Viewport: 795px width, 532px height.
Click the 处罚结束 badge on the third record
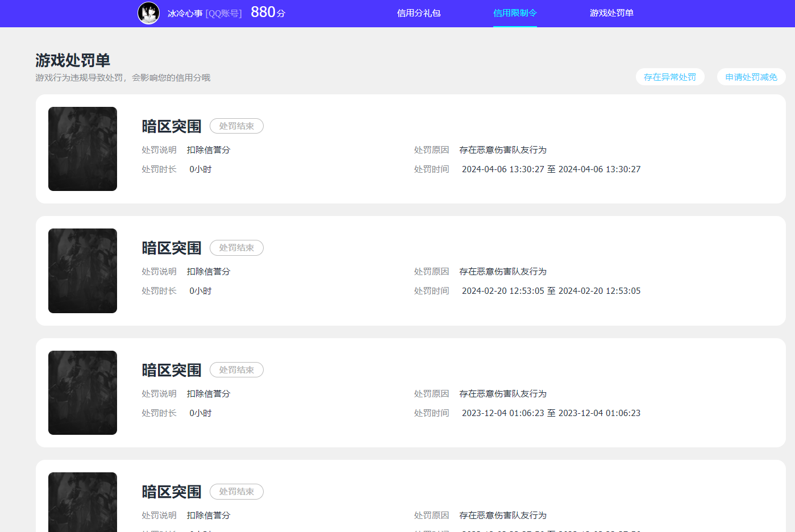pos(236,369)
